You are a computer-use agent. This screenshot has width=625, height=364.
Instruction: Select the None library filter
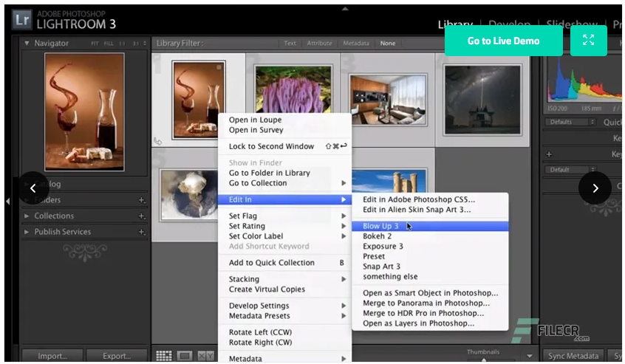click(x=387, y=44)
